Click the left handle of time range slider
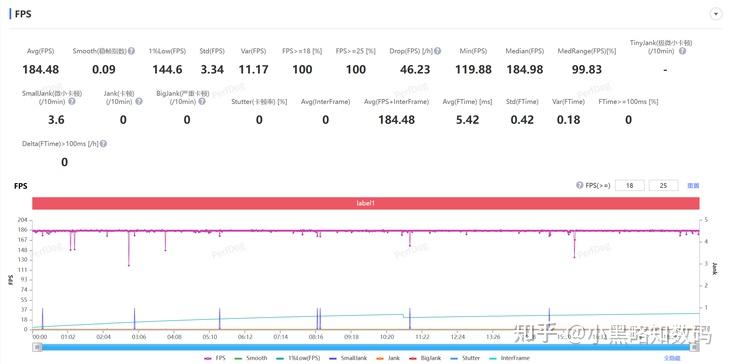Screen dimensions: 730x364 (x=36, y=347)
